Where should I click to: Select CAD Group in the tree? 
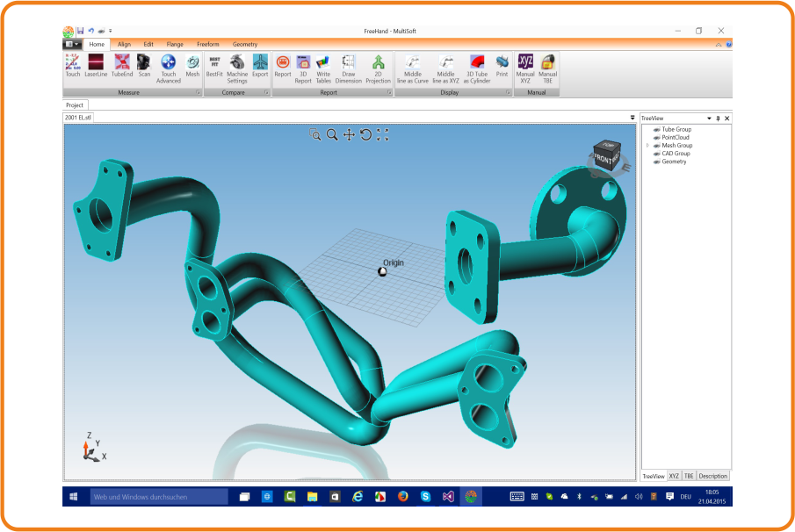pos(676,154)
